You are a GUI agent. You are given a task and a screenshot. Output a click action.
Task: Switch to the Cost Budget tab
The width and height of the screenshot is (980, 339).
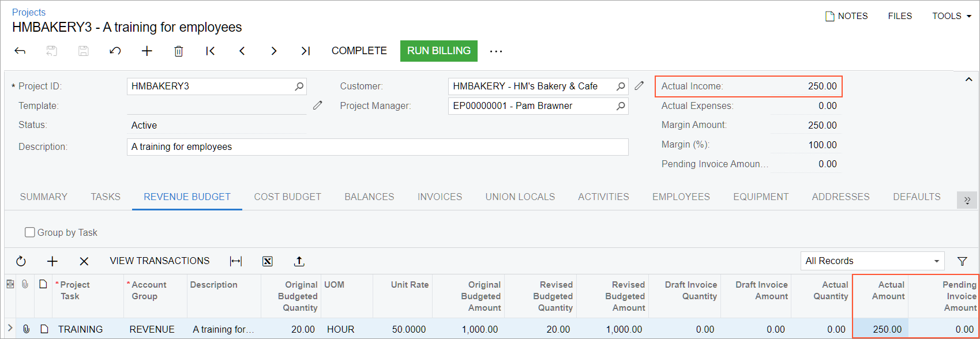(287, 197)
